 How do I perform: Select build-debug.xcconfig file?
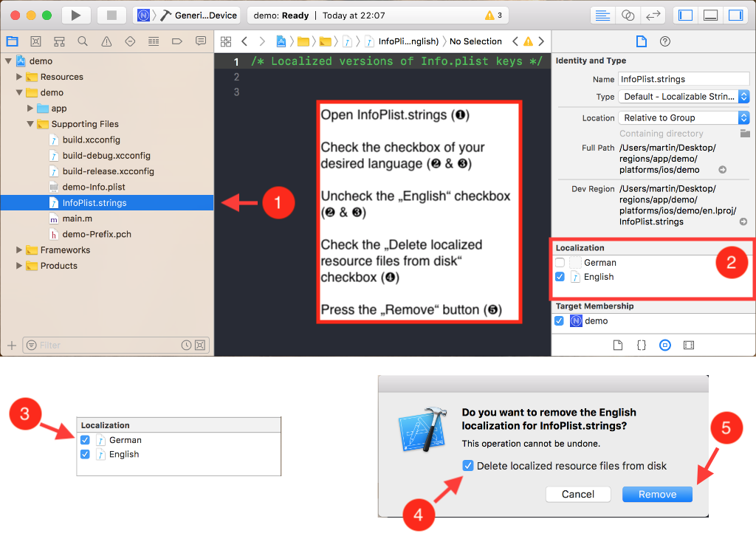(x=106, y=155)
